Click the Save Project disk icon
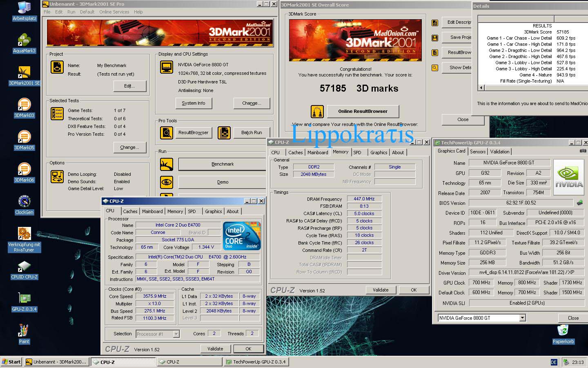 435,38
